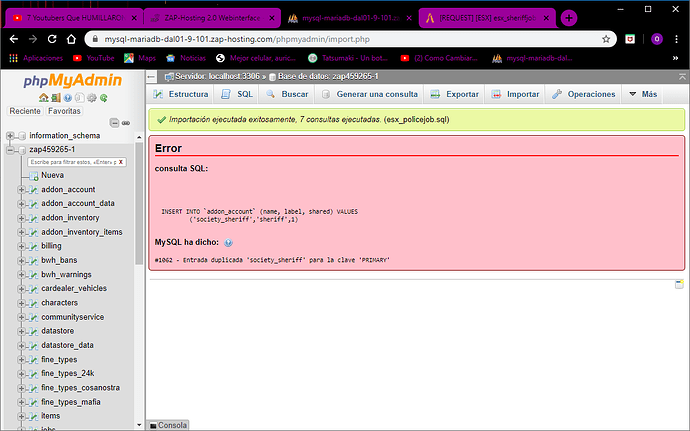This screenshot has height=431, width=690.
Task: Click the Reciente button
Action: pyautogui.click(x=25, y=111)
